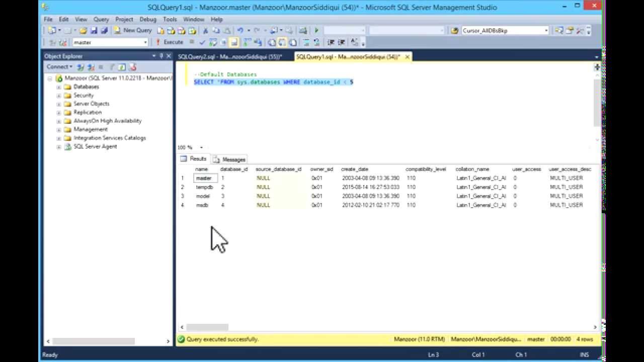Switch to the Messages tab

[x=230, y=159]
